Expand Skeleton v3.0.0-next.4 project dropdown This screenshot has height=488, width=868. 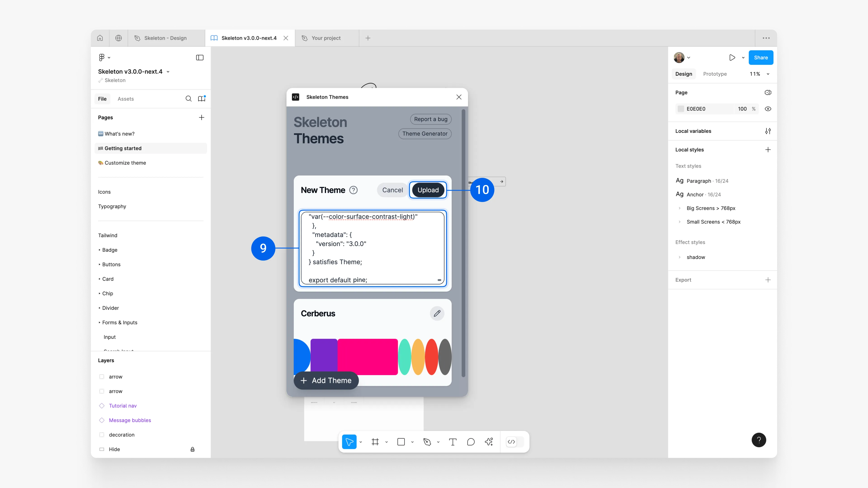[168, 71]
